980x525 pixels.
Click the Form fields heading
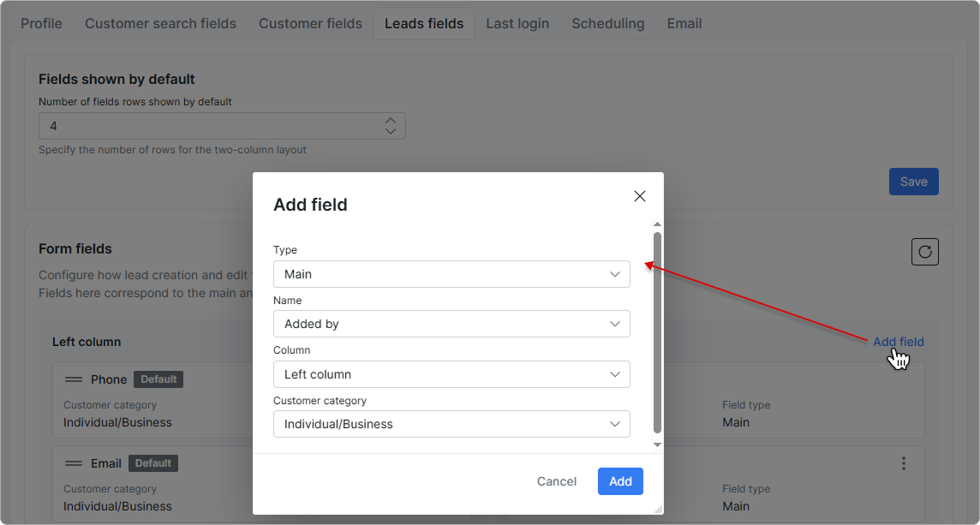tap(75, 248)
